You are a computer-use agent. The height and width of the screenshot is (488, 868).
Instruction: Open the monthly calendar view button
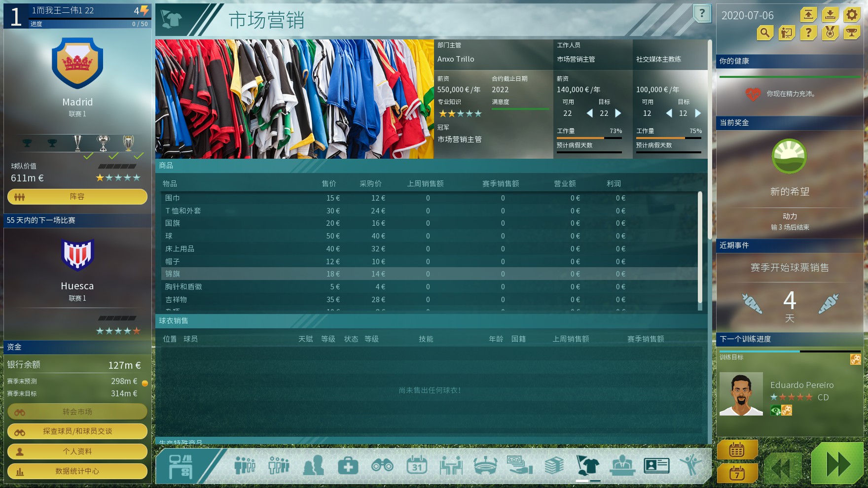coord(737,449)
